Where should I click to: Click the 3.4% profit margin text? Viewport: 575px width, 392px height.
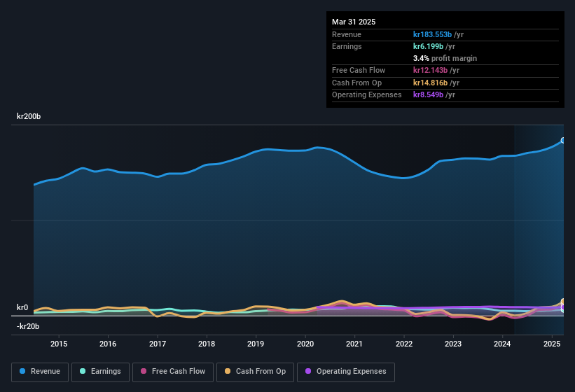tap(445, 58)
